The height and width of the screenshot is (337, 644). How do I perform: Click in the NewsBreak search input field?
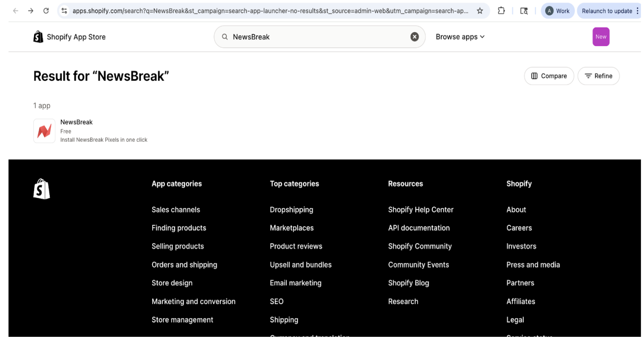coord(315,37)
